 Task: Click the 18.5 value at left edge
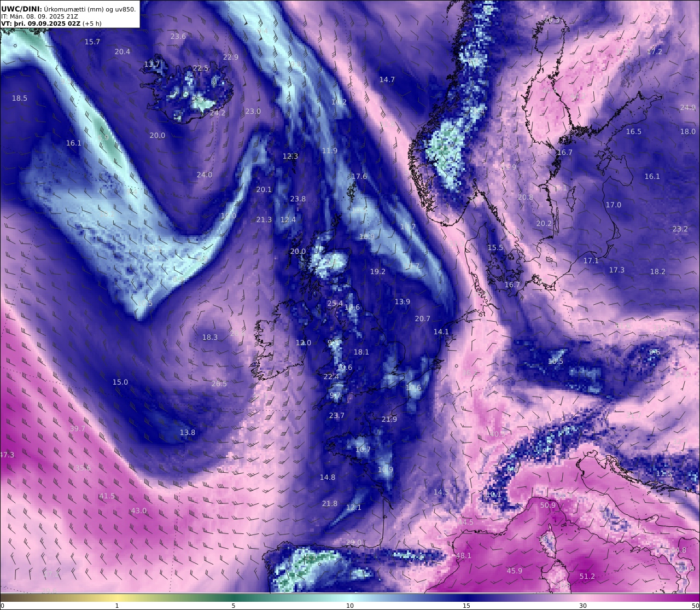point(20,98)
